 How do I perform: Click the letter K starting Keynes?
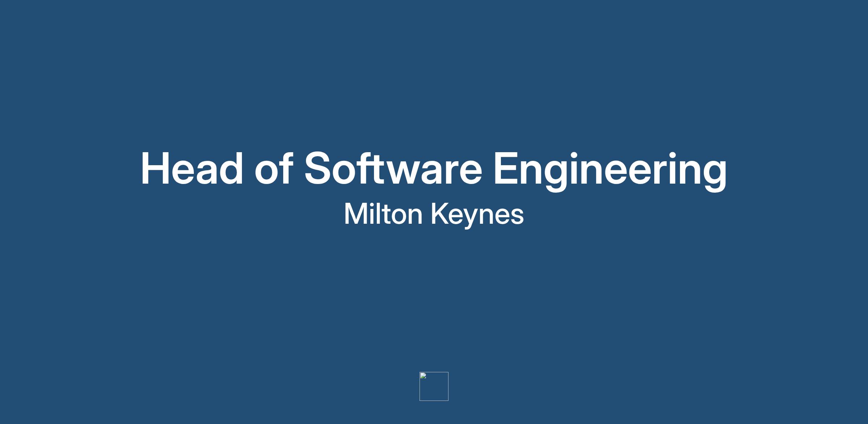pos(439,214)
